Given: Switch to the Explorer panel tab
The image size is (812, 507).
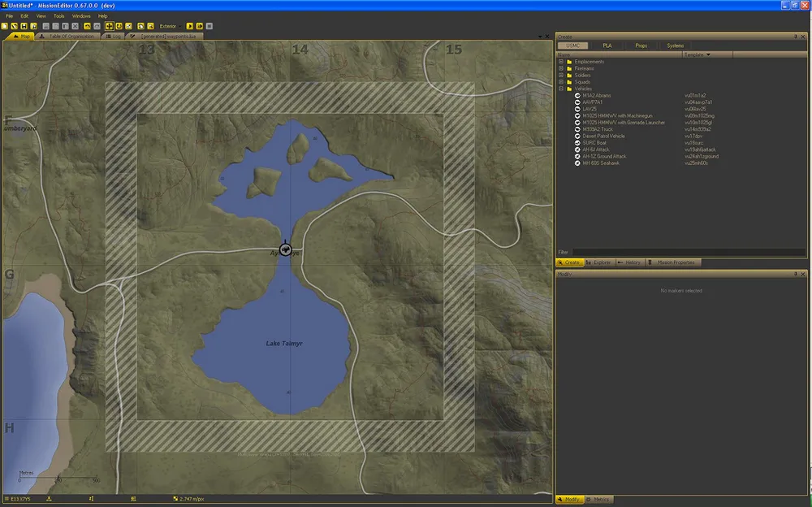Looking at the screenshot, I should 598,262.
